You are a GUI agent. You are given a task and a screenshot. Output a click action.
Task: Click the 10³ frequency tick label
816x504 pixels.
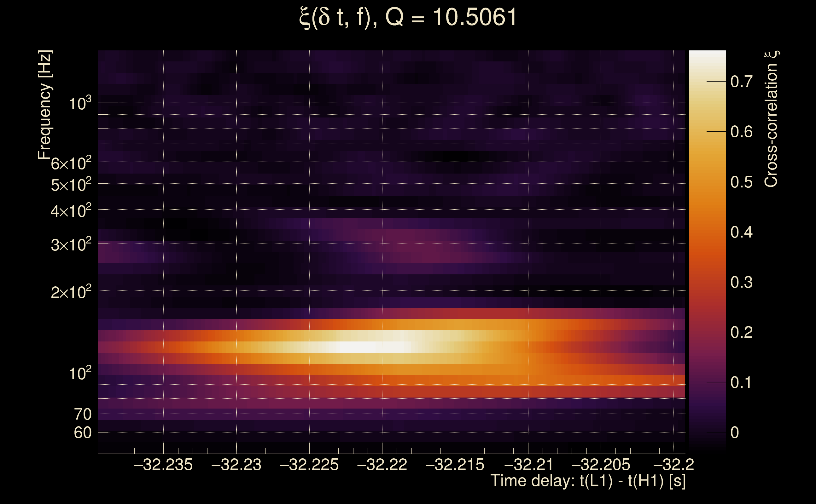80,104
